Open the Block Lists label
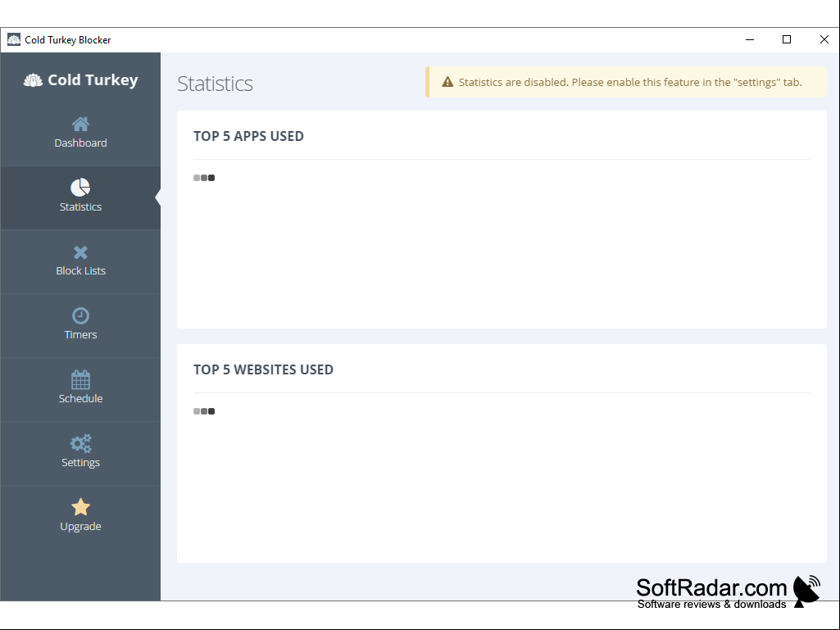This screenshot has width=840, height=630. [x=80, y=270]
